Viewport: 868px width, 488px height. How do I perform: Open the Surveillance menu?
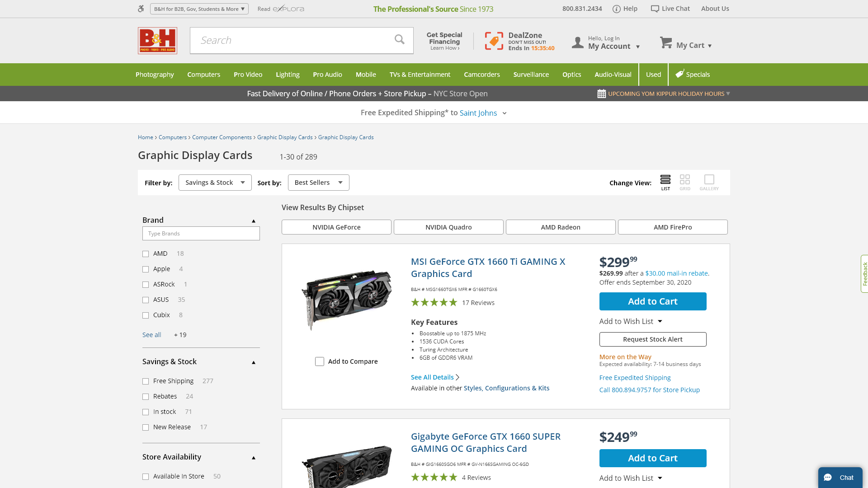click(531, 75)
